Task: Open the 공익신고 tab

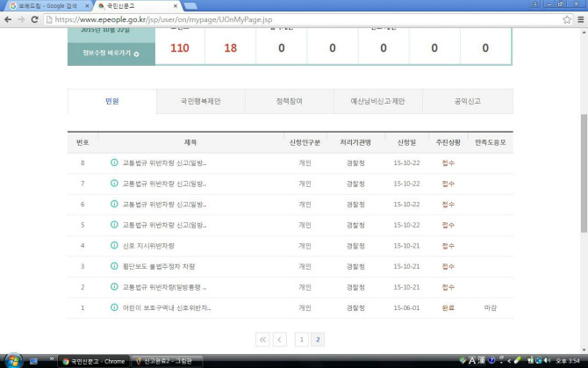Action: tap(467, 101)
